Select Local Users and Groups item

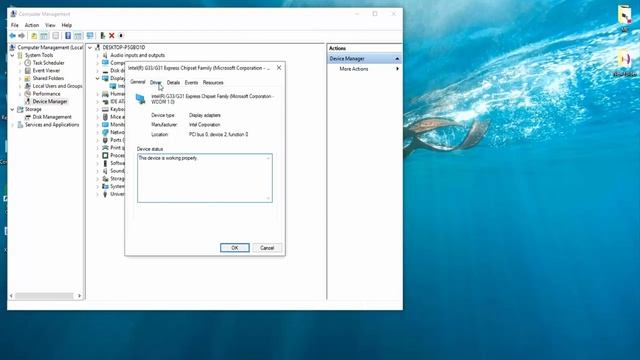coord(57,86)
